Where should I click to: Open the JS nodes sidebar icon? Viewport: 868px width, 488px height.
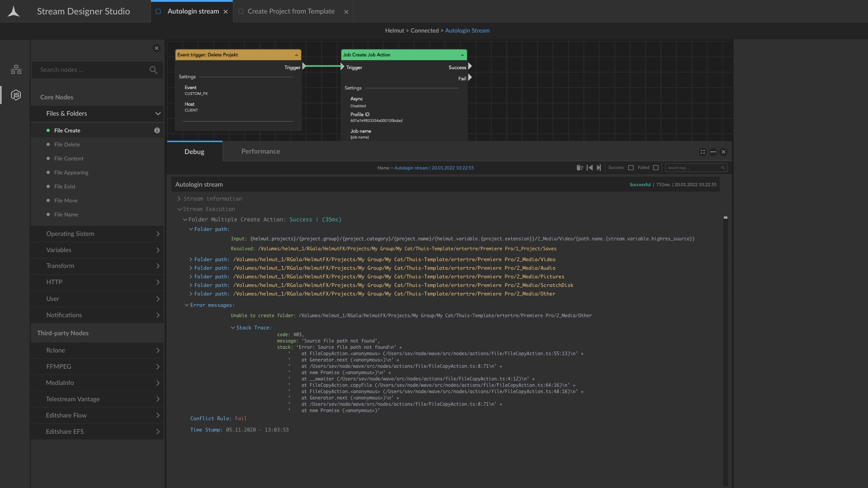pyautogui.click(x=16, y=95)
